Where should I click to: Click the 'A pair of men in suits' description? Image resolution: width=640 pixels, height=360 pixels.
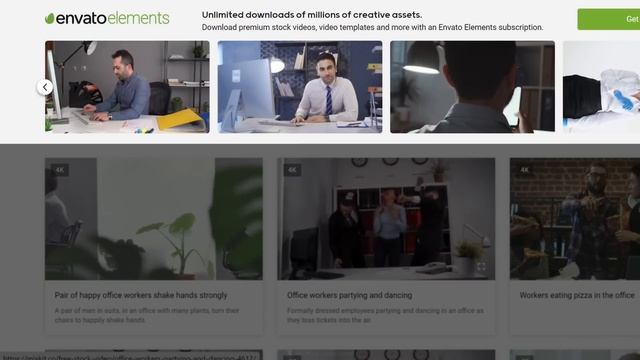click(147, 315)
